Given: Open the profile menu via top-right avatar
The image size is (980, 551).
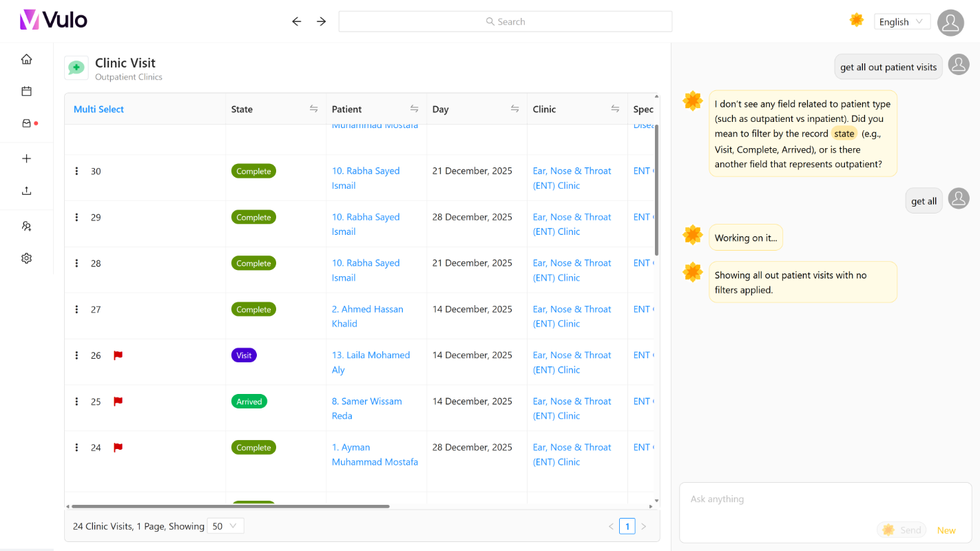Looking at the screenshot, I should [x=950, y=23].
